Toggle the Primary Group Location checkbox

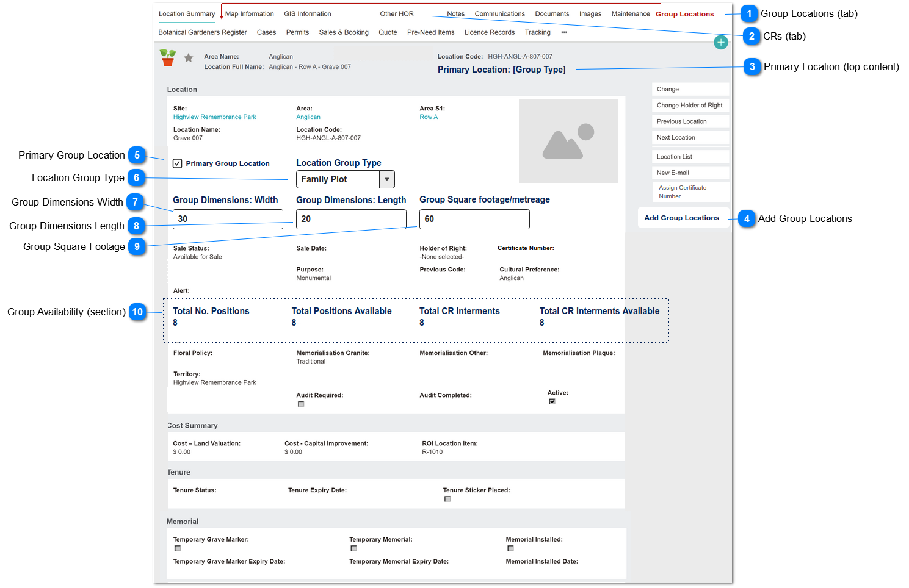178,163
